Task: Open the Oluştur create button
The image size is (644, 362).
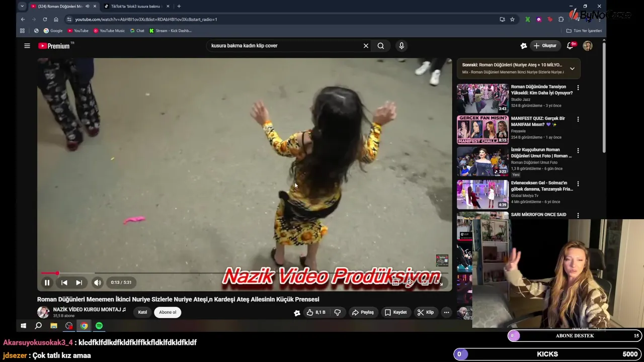Action: (545, 46)
